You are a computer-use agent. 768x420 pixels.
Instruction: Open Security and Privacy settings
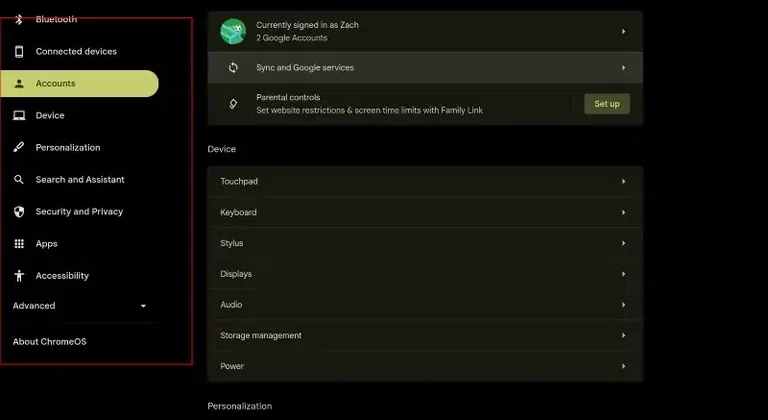point(79,212)
